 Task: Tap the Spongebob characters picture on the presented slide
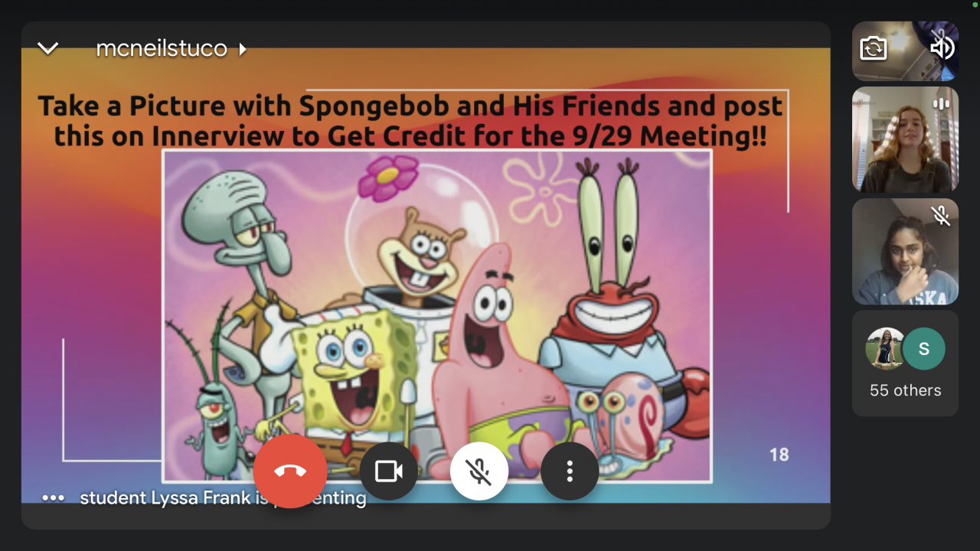pos(437,316)
